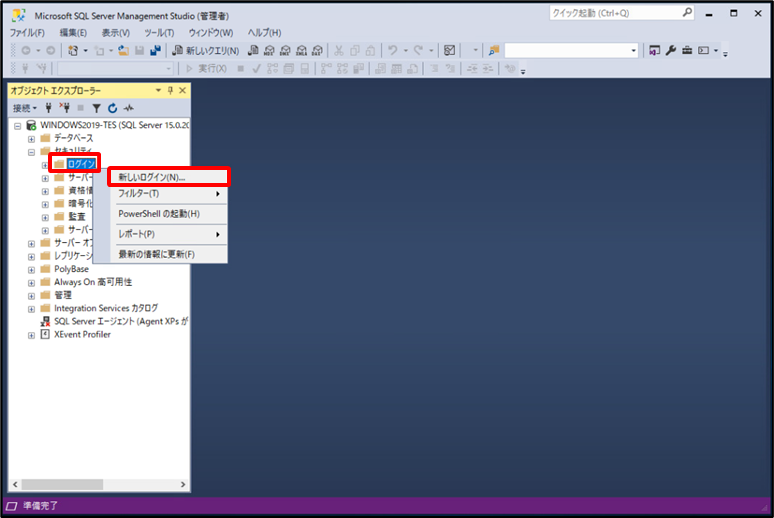Click the New Project dropdown arrow
This screenshot has height=518, width=774.
pos(85,50)
